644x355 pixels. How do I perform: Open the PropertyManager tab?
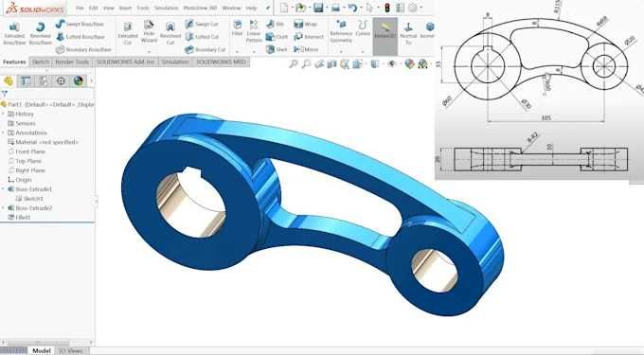[x=26, y=80]
